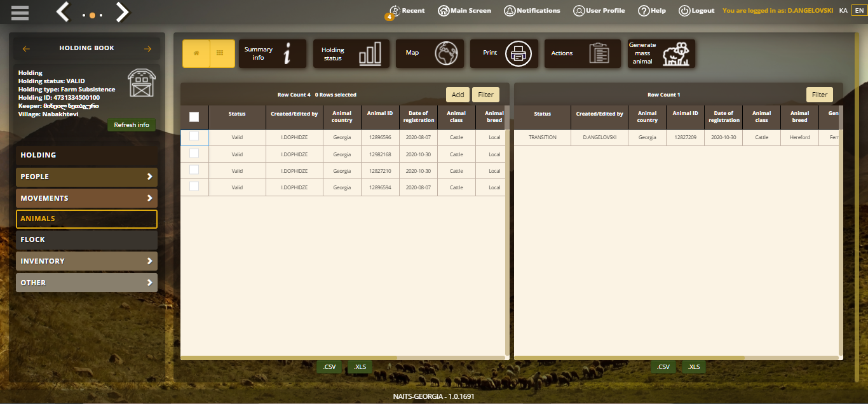Click the Add button
The image size is (868, 404).
[458, 95]
